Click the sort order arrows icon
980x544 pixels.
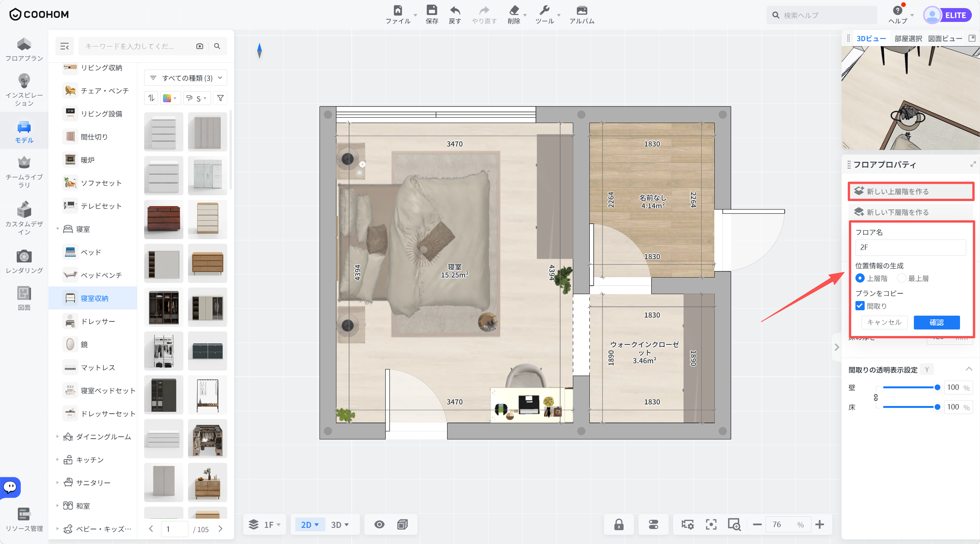pos(151,98)
